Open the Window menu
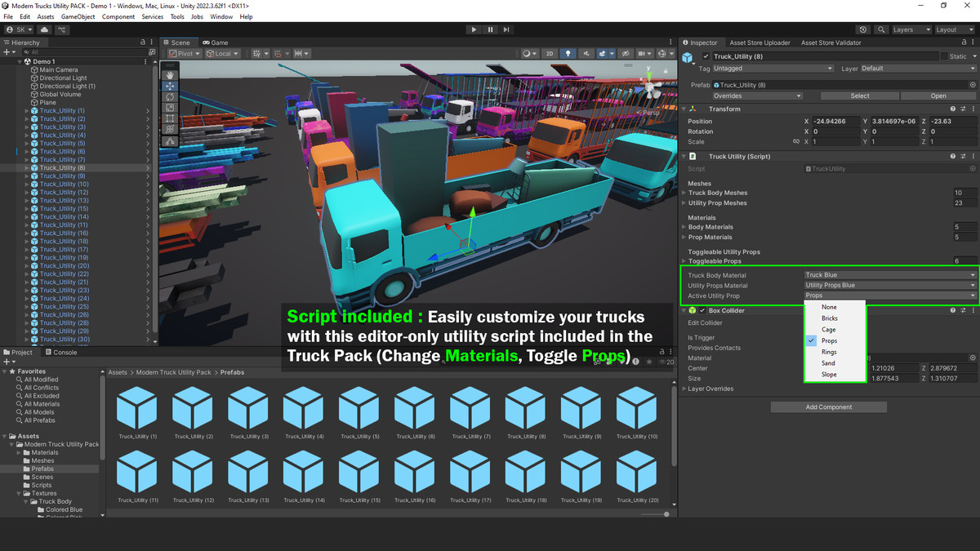Screen dimensions: 980x551 tap(221, 16)
